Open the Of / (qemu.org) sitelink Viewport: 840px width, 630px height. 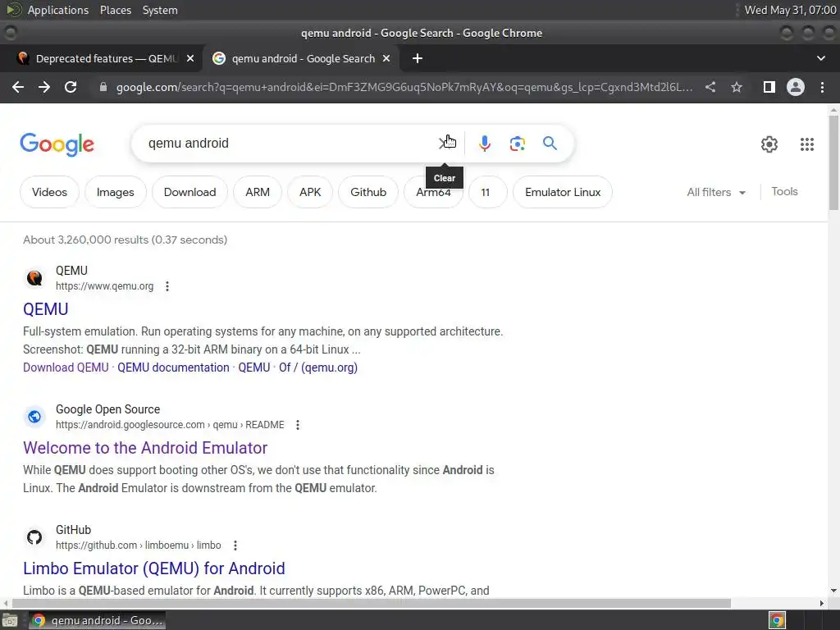coord(318,367)
